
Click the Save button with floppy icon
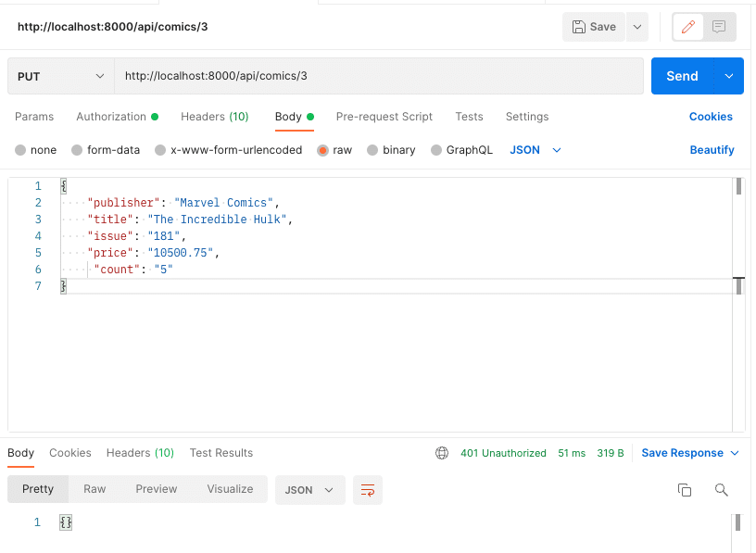[594, 27]
